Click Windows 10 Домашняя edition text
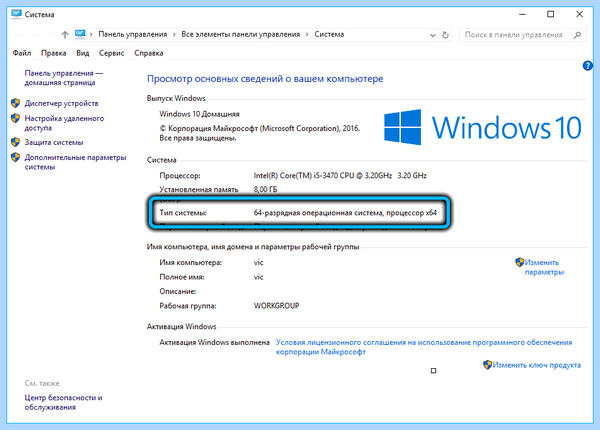The width and height of the screenshot is (600, 430). (x=199, y=114)
